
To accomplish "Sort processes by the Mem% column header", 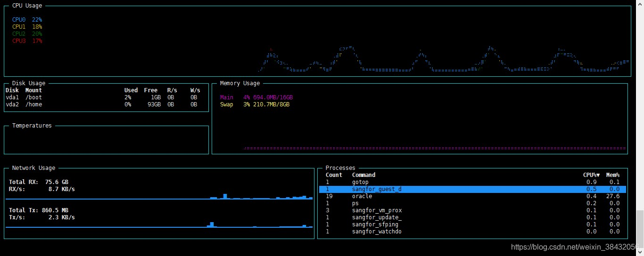I will (613, 175).
